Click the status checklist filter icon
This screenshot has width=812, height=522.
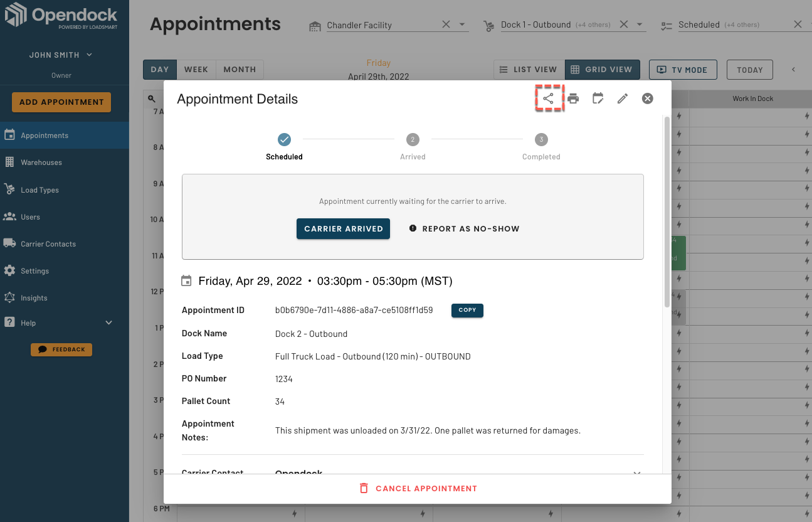pyautogui.click(x=667, y=26)
